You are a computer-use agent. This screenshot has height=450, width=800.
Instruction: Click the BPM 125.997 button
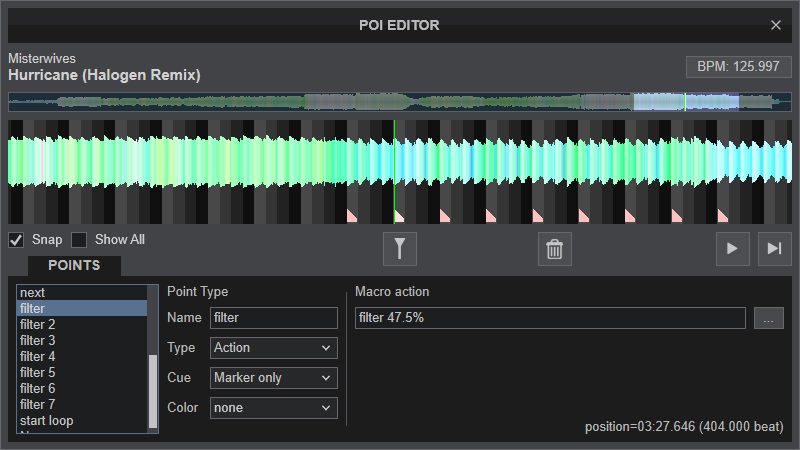point(738,67)
